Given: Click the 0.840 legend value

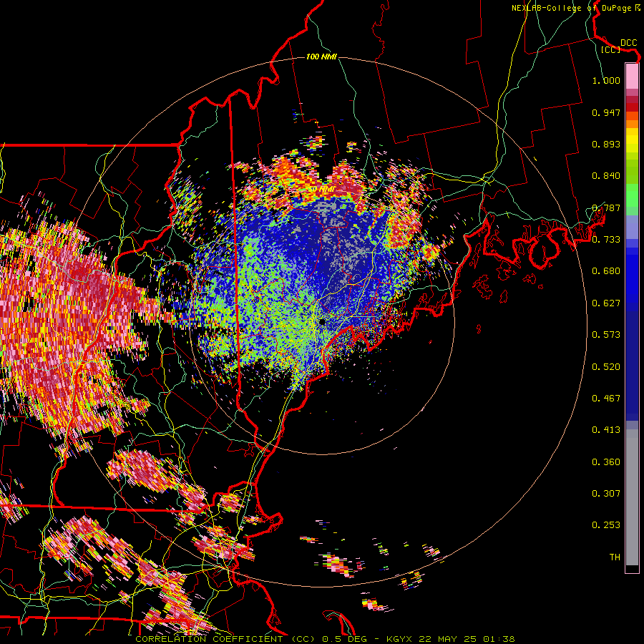Looking at the screenshot, I should coord(606,176).
